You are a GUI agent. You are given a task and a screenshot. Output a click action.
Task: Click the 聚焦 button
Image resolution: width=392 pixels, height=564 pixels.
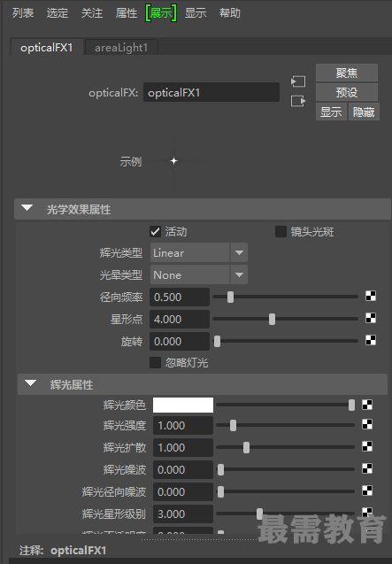tap(347, 73)
